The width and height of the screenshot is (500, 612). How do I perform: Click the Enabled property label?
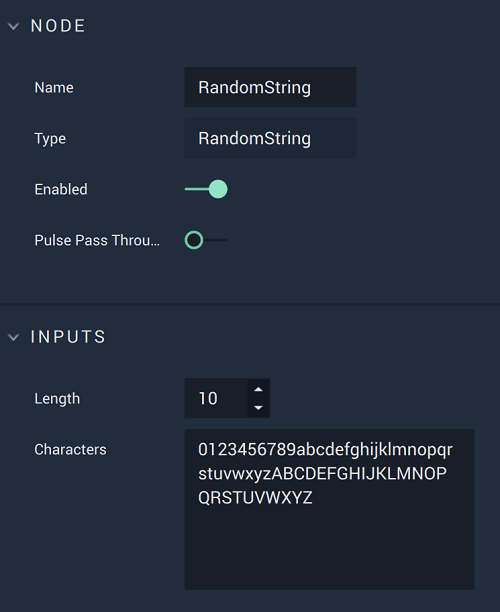(61, 189)
